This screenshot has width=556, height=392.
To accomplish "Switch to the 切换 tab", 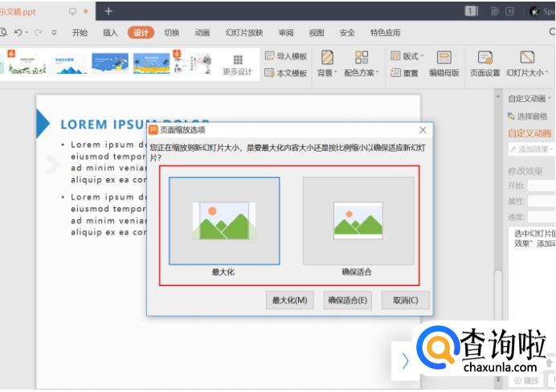I will pos(172,33).
